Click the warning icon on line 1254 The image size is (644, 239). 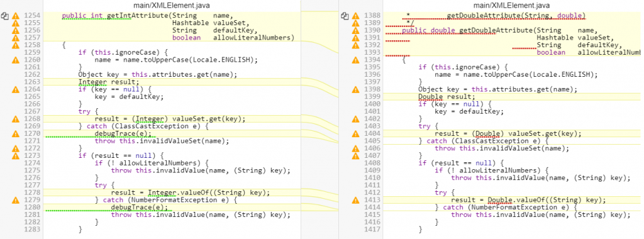pos(16,16)
